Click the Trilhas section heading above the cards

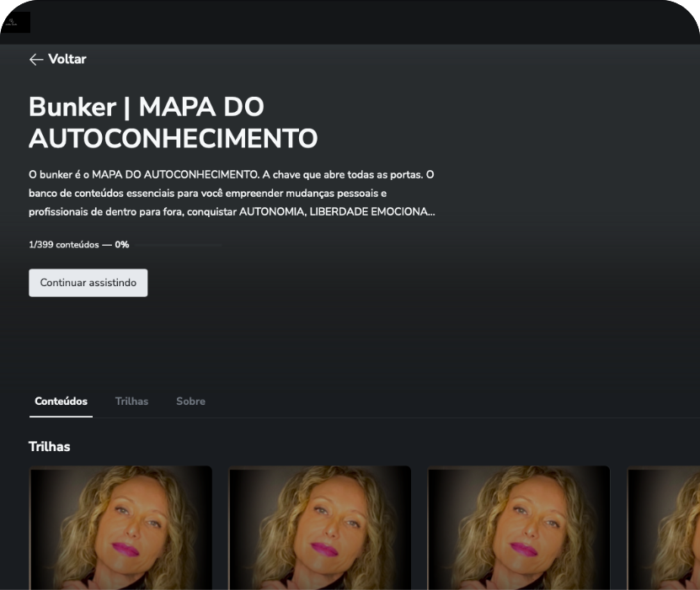tap(50, 447)
